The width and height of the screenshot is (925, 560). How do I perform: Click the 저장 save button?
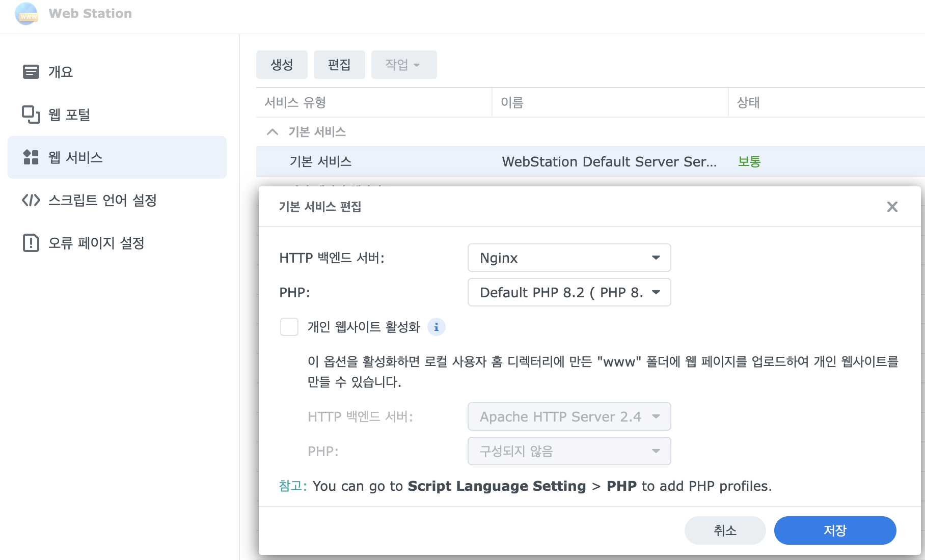tap(835, 530)
